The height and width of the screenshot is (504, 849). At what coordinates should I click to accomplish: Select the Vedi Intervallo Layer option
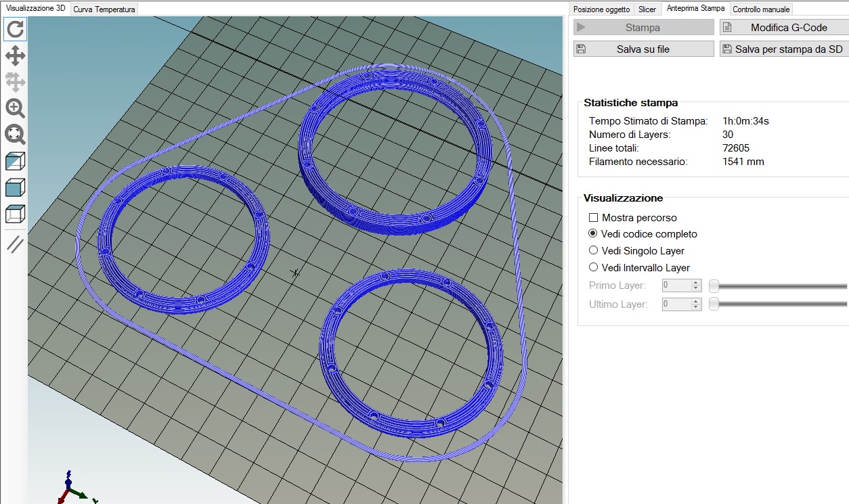point(594,268)
